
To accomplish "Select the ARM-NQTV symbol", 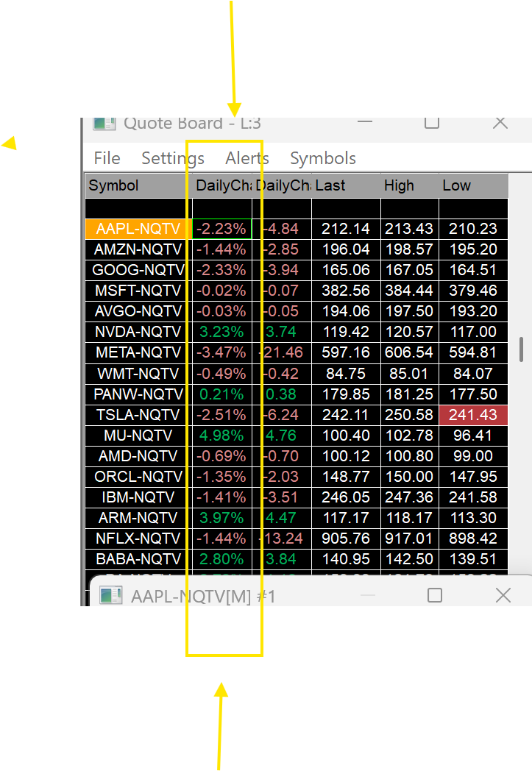I will pos(138,518).
